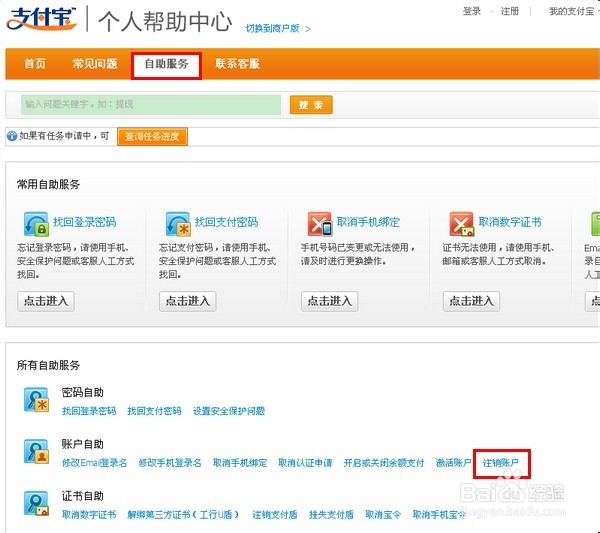This screenshot has width=600, height=533.
Task: Open the 找回登录密码 card title link
Action: click(85, 222)
